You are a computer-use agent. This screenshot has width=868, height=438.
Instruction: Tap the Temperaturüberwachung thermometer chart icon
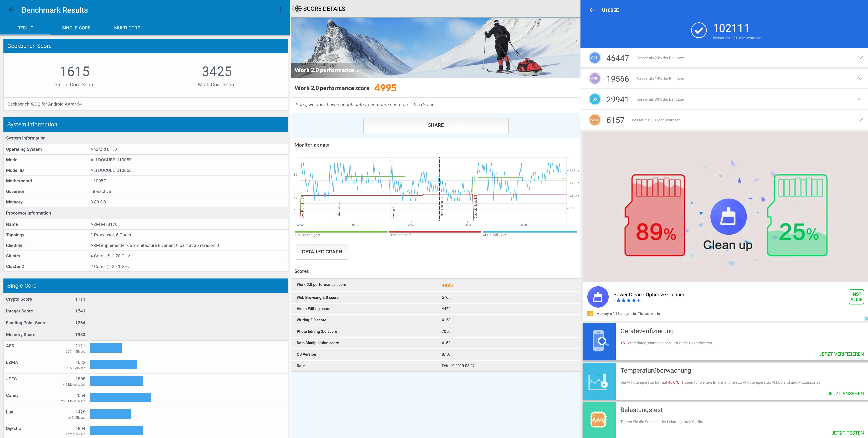[x=599, y=381]
